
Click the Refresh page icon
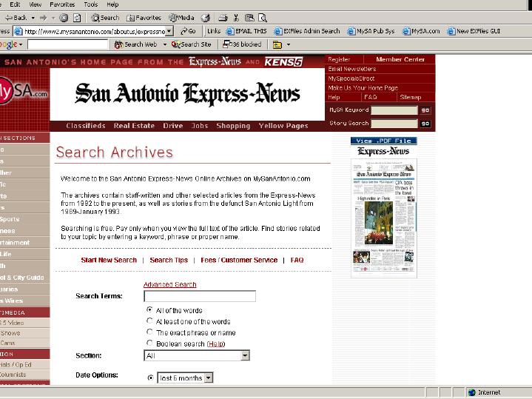pyautogui.click(x=78, y=18)
